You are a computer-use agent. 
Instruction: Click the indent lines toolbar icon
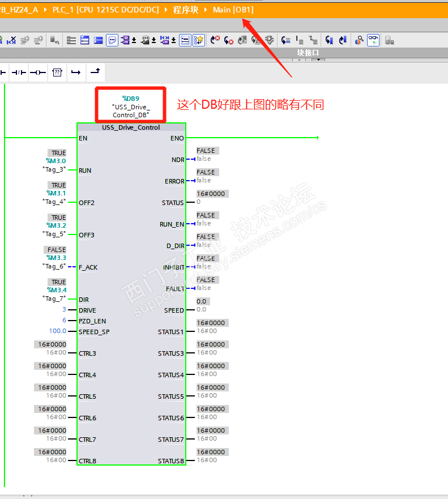(x=300, y=40)
